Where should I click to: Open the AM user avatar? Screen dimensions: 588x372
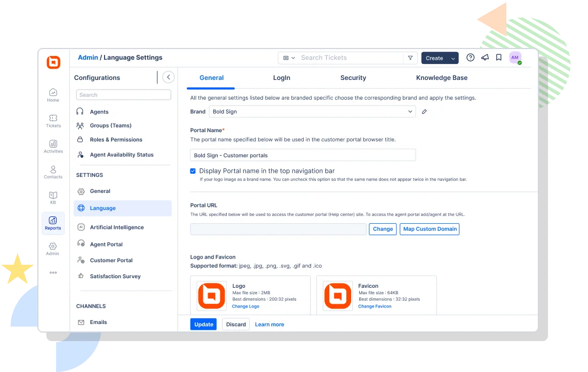pos(515,58)
